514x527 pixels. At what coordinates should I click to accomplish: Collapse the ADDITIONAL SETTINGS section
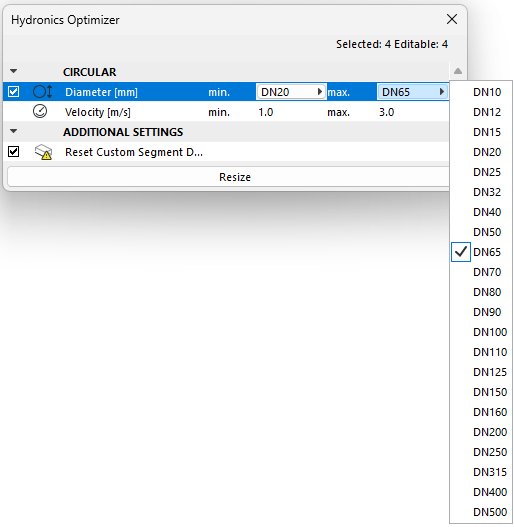click(x=13, y=131)
